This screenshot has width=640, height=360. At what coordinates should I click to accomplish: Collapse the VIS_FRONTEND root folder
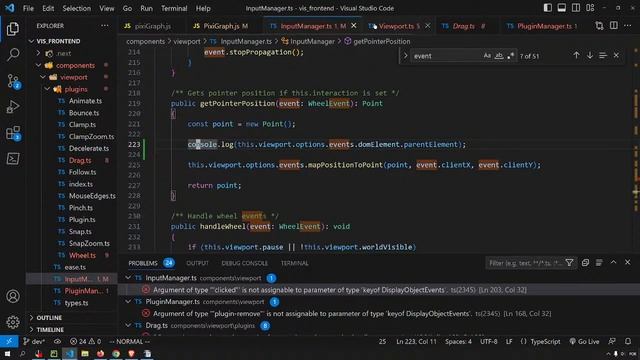click(31, 41)
